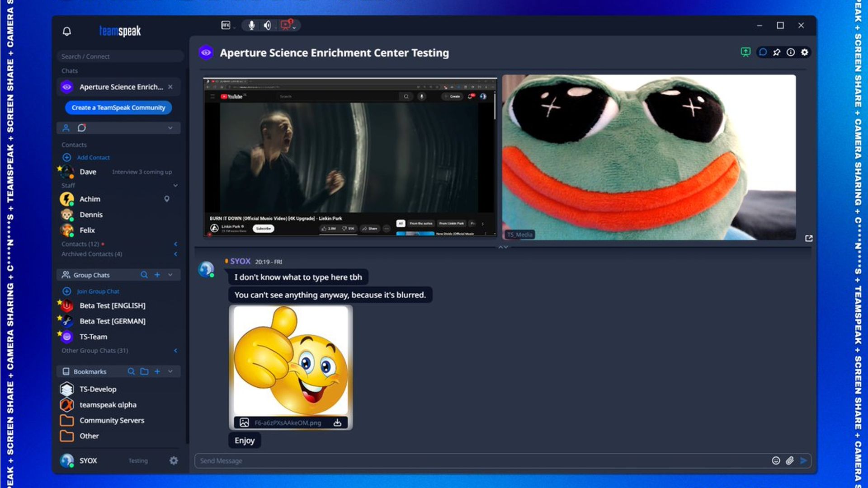The image size is (868, 488).
Task: Click the green screen share icon in chat header
Action: tap(745, 52)
